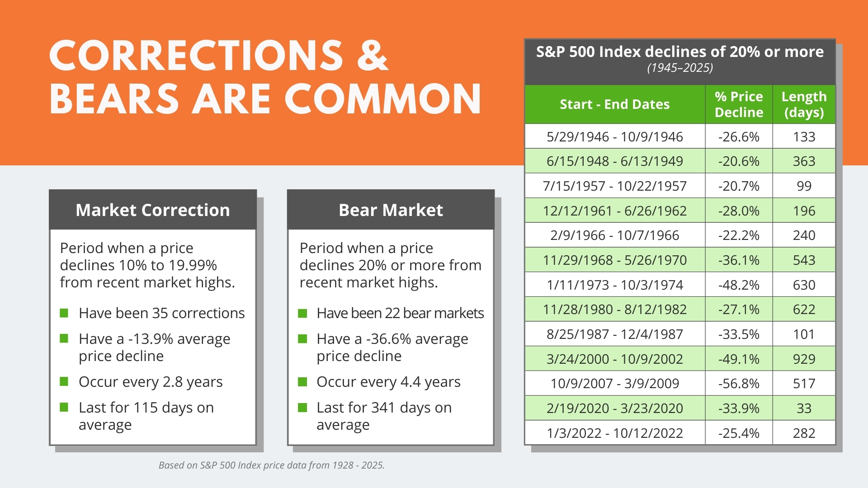Select the 2/19/2020 - 3/23/2020 date cell
868x488 pixels.
[615, 408]
